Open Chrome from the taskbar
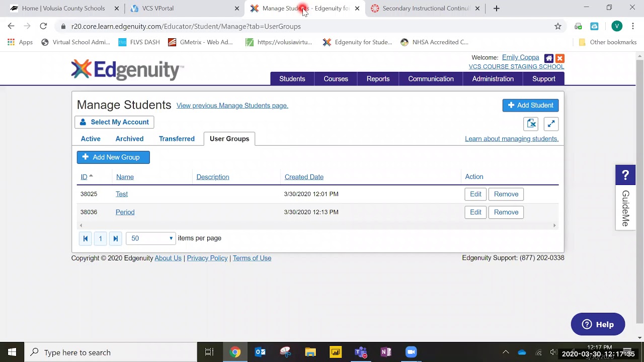644x362 pixels. point(235,352)
